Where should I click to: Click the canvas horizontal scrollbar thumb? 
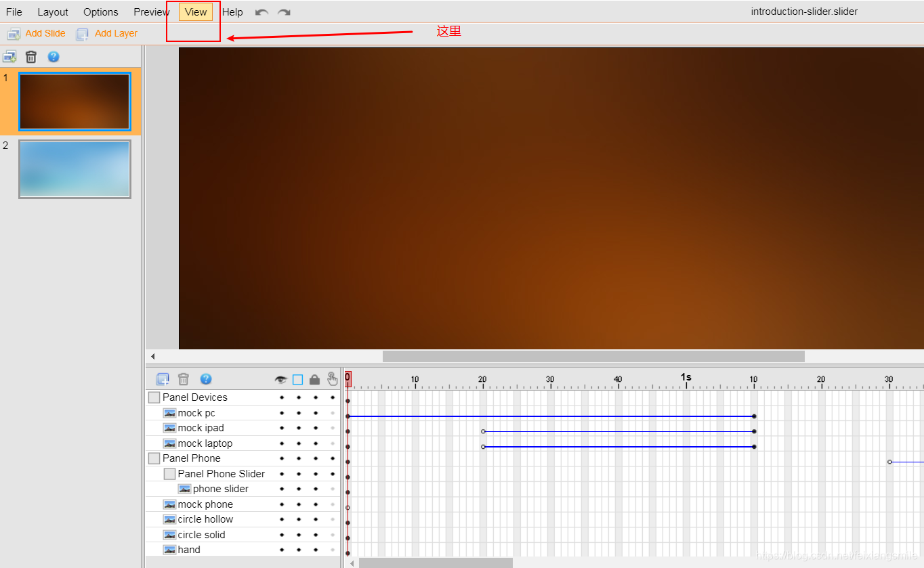[x=593, y=356]
